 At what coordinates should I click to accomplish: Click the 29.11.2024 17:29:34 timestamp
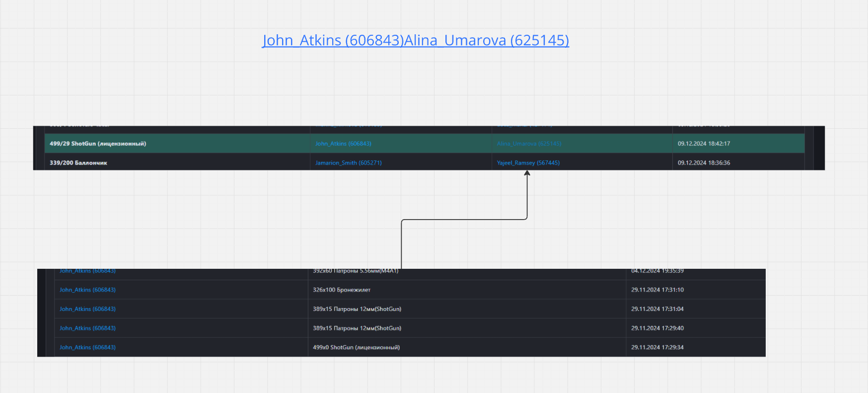657,347
